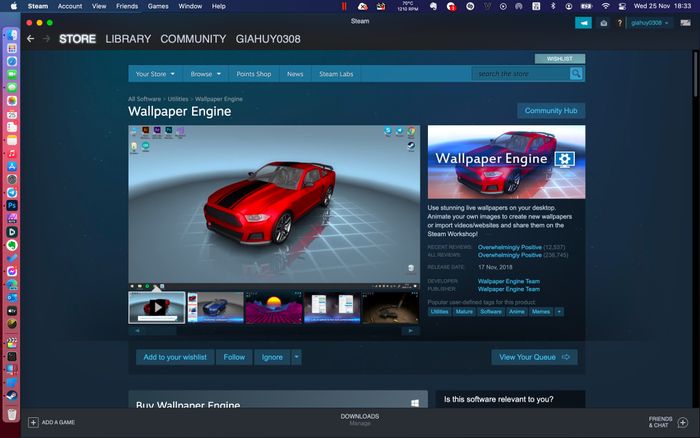Viewport: 700px width, 438px height.
Task: Click inside the search the store field
Action: (x=521, y=74)
